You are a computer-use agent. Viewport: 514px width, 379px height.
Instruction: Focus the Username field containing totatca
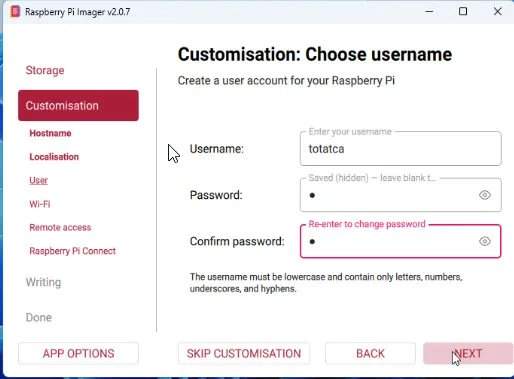400,149
